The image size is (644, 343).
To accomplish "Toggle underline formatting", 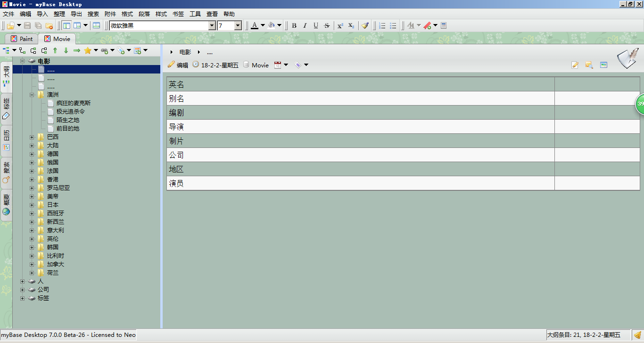I will pyautogui.click(x=316, y=25).
